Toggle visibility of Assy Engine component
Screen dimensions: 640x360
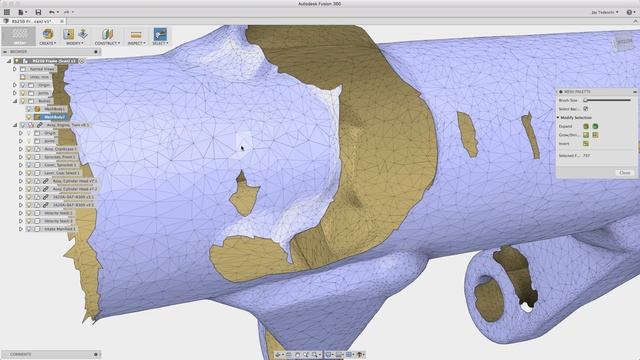(23, 125)
